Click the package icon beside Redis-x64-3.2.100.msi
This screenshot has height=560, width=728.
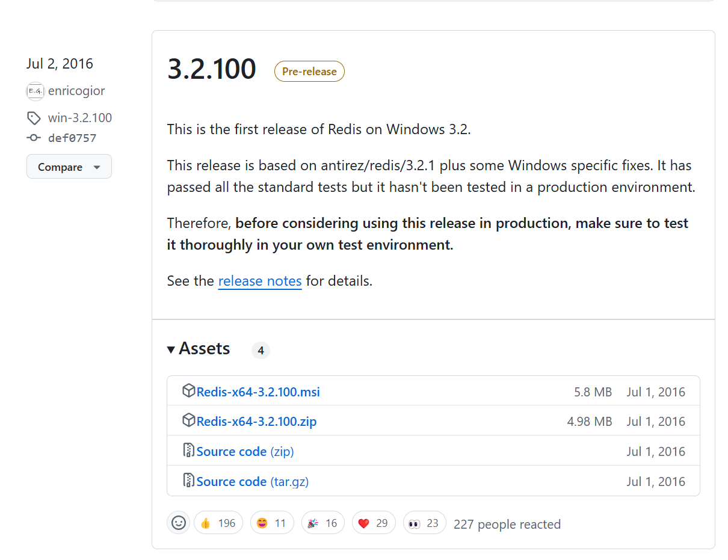188,390
